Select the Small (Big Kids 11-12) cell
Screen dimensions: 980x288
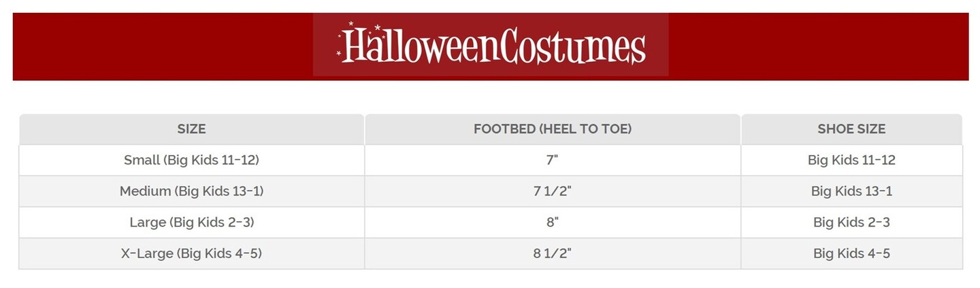pyautogui.click(x=191, y=160)
